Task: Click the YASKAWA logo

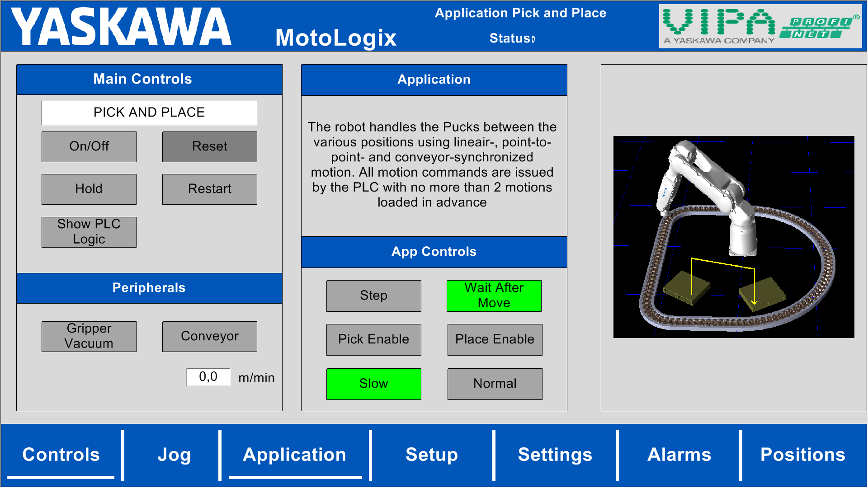Action: pyautogui.click(x=121, y=27)
